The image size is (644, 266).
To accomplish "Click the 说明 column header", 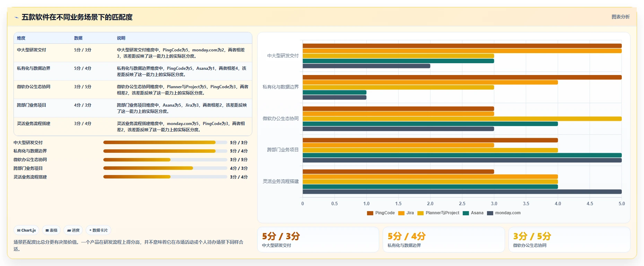I will (x=121, y=38).
